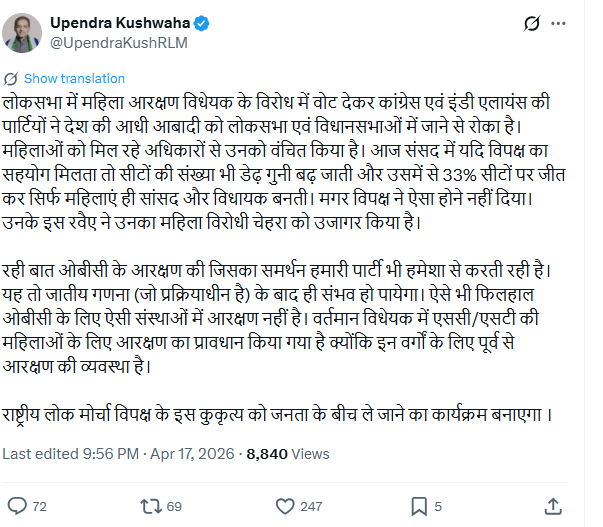Like the post with the heart icon
The height and width of the screenshot is (527, 603).
click(283, 506)
